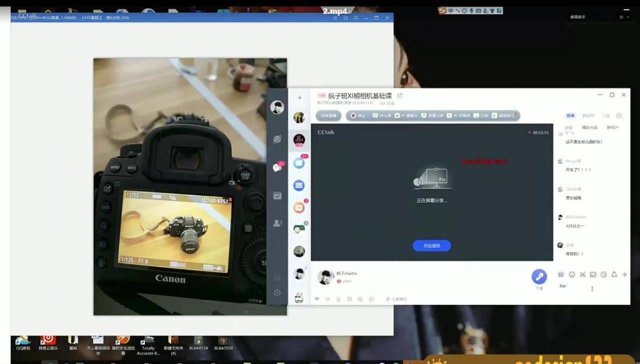Click the blue microphone button
The image size is (640, 364).
click(539, 276)
